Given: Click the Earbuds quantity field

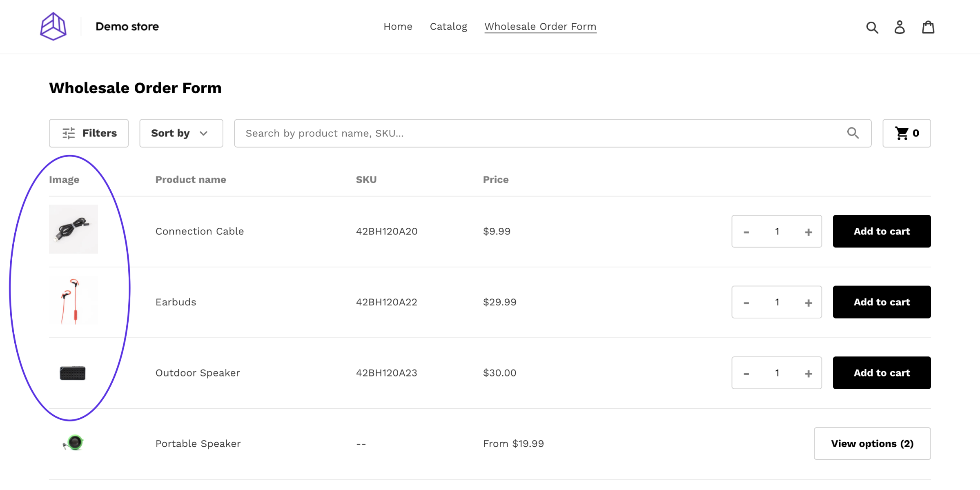Looking at the screenshot, I should tap(777, 302).
